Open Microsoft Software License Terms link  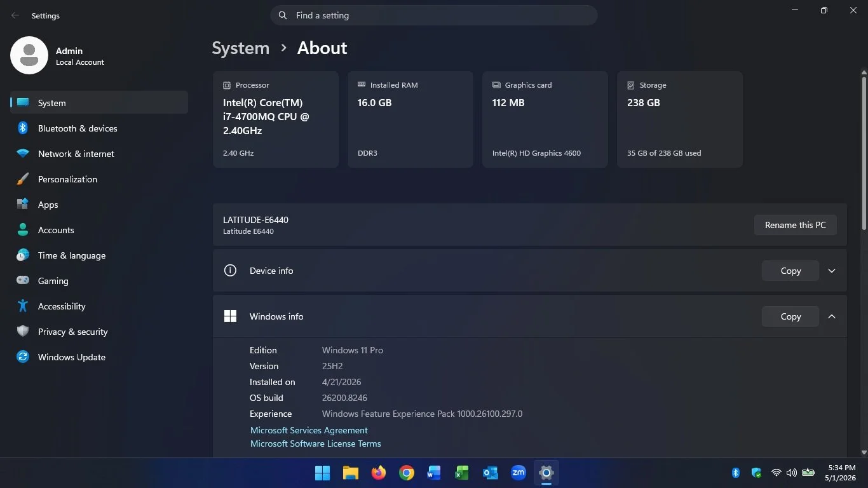316,444
